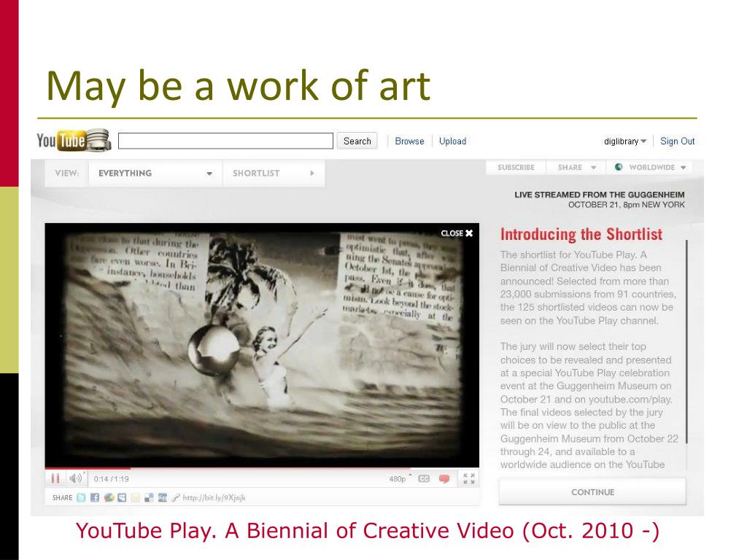The image size is (747, 560).
Task: Click the shortlist description scrollbar
Action: (x=686, y=342)
